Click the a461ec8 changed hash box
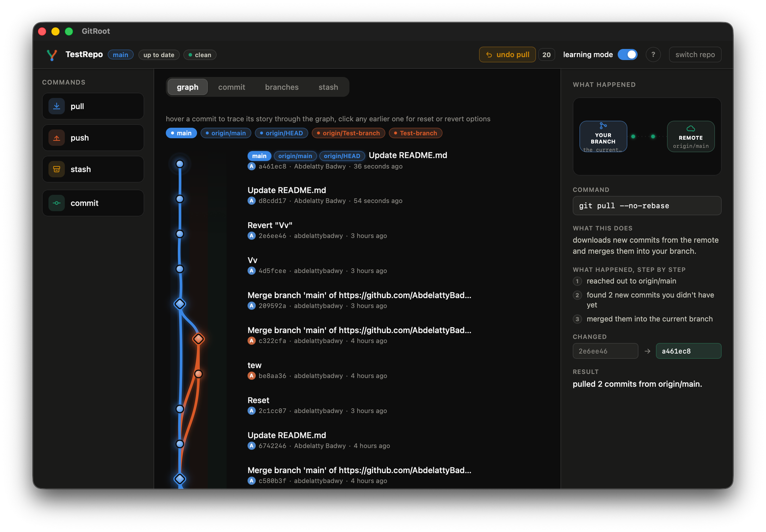Screen dimensions: 766x532 pyautogui.click(x=688, y=351)
